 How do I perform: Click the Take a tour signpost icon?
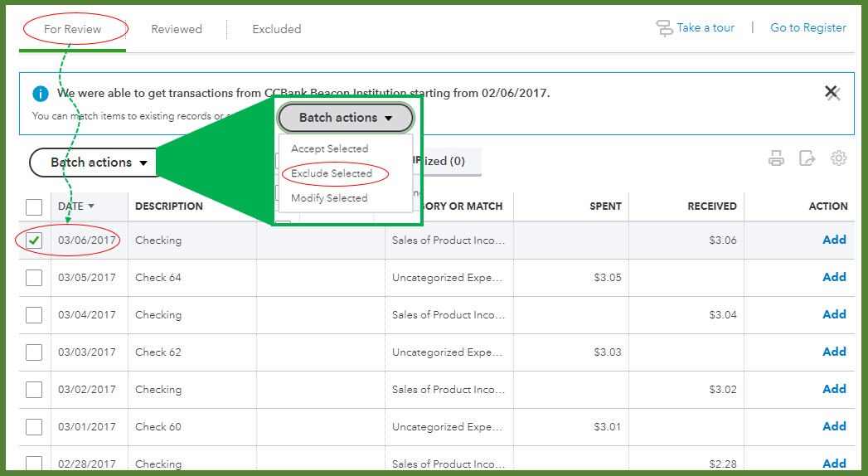click(664, 27)
